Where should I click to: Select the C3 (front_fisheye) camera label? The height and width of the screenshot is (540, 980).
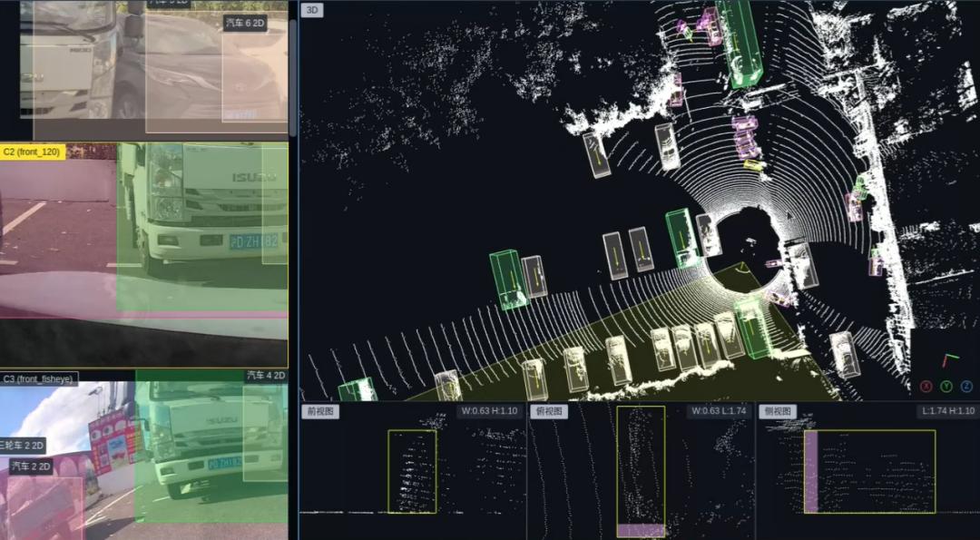(39, 378)
